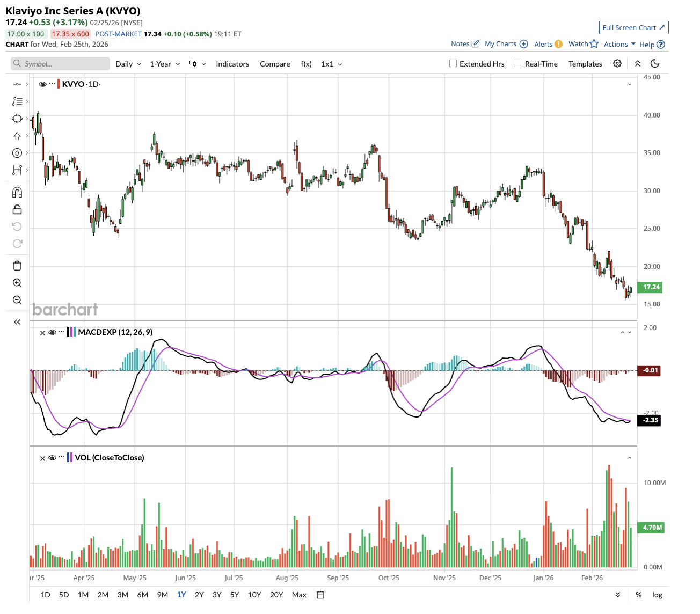Toggle log scale mode
Image resolution: width=700 pixels, height=614 pixels.
(x=657, y=595)
